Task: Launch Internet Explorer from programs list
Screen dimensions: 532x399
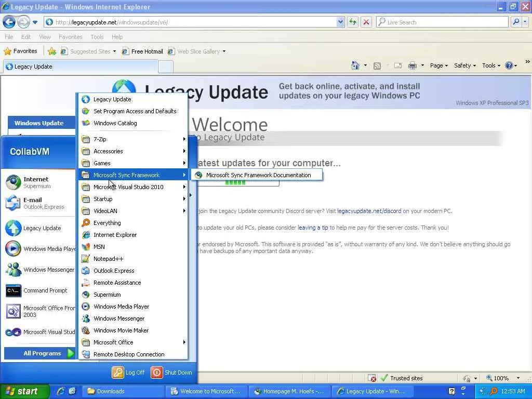Action: [x=133, y=235]
